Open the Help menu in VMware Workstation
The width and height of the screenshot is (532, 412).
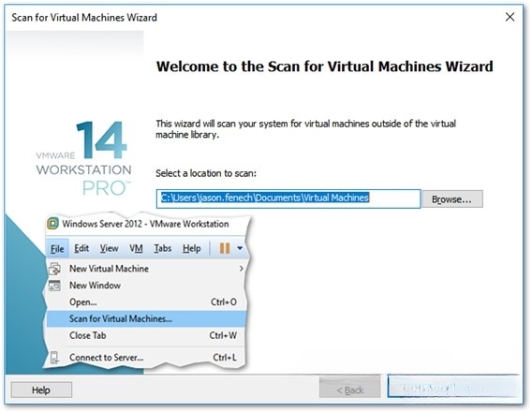click(x=192, y=248)
